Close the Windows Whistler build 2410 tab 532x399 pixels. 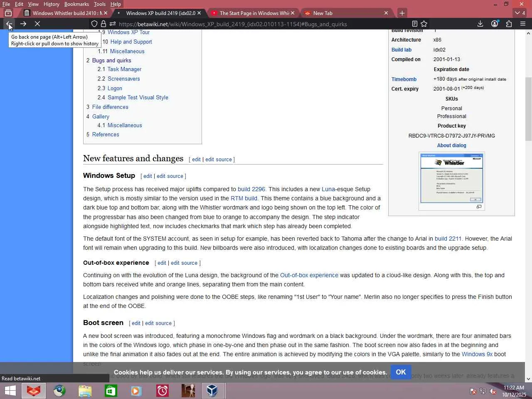tap(106, 13)
